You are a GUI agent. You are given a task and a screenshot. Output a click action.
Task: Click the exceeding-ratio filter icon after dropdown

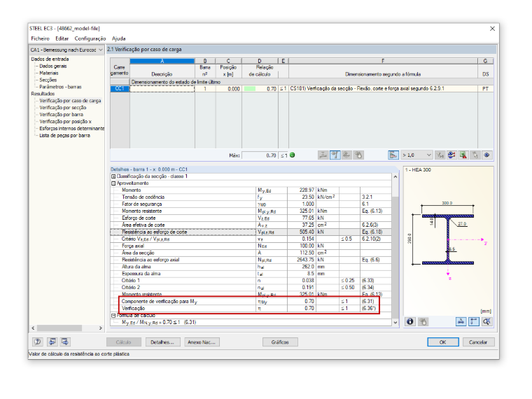click(440, 155)
